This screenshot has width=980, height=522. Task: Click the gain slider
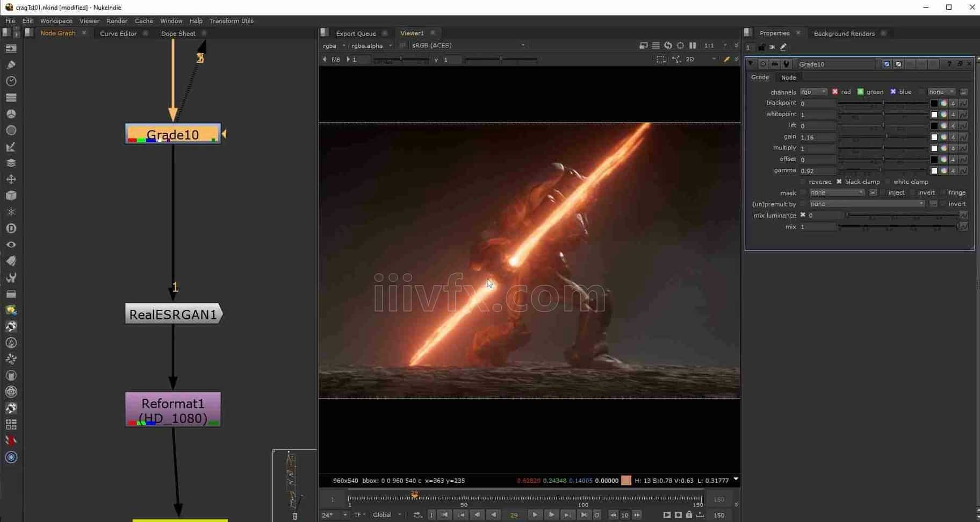(884, 137)
